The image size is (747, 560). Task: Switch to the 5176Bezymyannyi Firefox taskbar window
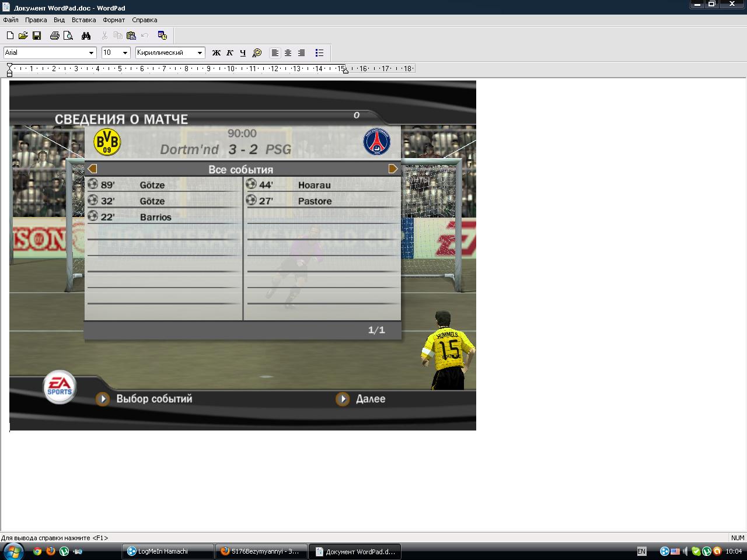coord(261,551)
